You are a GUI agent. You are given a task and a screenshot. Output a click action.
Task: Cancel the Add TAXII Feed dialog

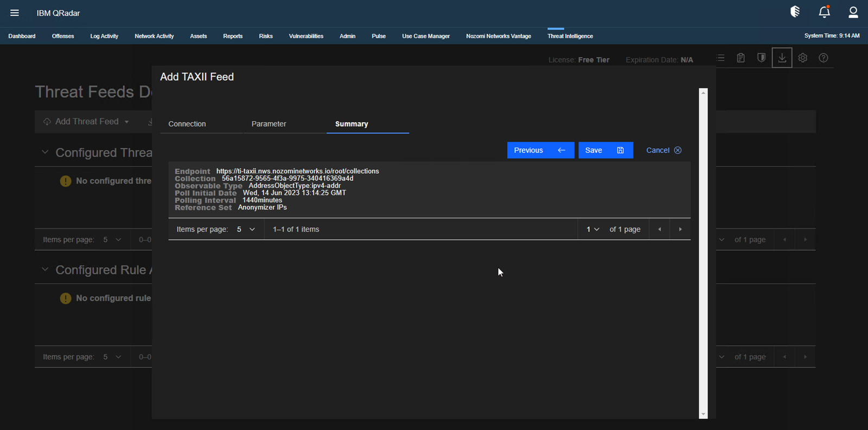pos(663,150)
